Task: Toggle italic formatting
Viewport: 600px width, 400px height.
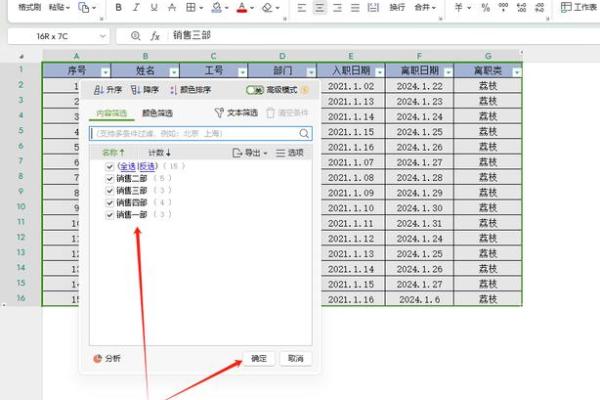Action: click(x=136, y=7)
